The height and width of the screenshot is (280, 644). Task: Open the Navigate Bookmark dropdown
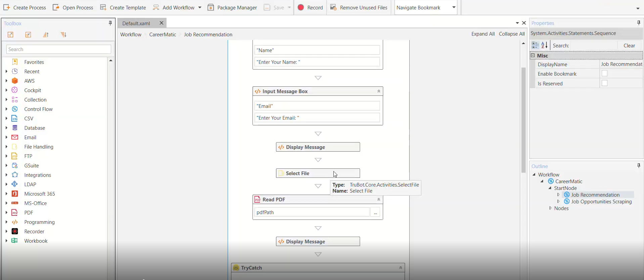tap(454, 7)
